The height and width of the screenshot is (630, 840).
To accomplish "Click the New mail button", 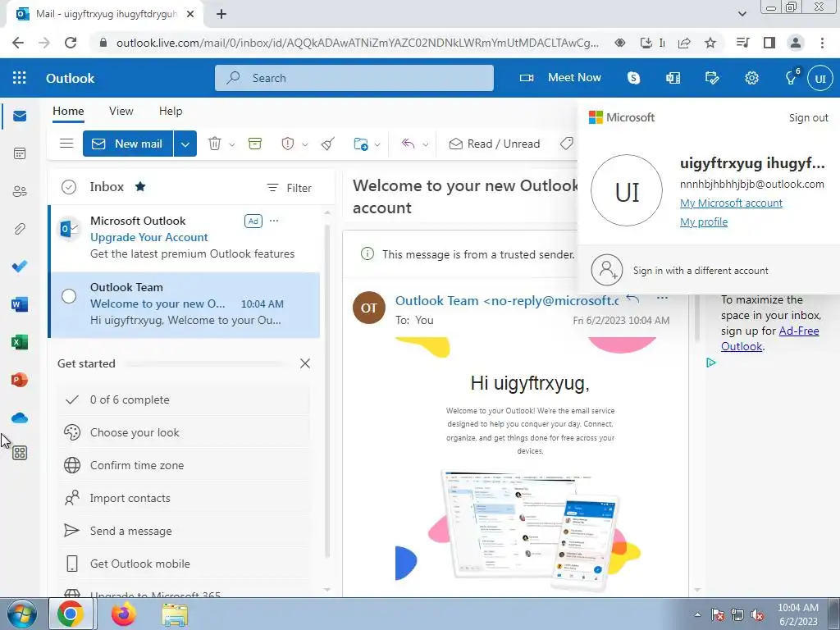I will pyautogui.click(x=127, y=144).
